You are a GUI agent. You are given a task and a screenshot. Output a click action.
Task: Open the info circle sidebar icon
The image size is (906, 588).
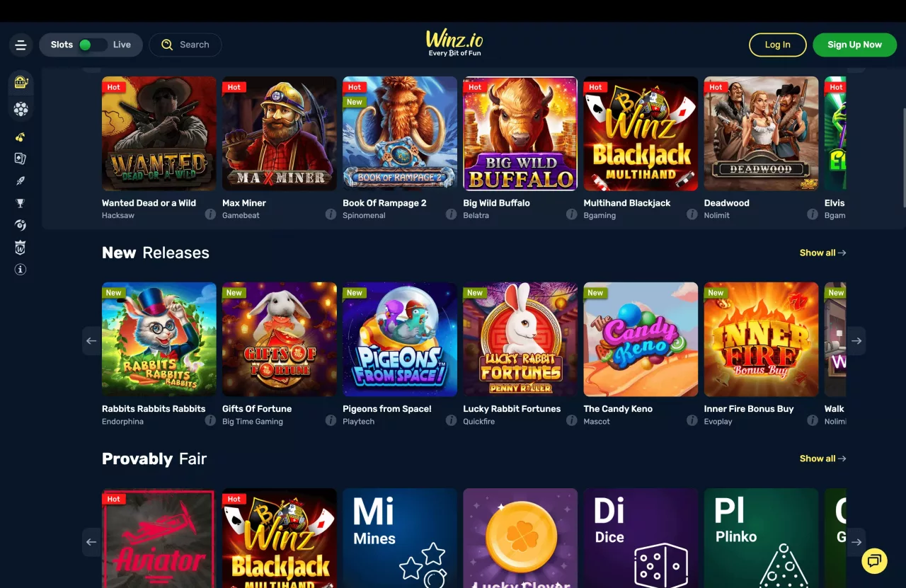pyautogui.click(x=21, y=270)
